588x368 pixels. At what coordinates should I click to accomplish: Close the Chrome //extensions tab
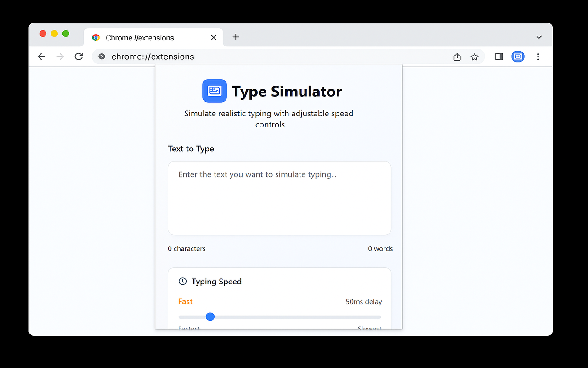coord(213,37)
